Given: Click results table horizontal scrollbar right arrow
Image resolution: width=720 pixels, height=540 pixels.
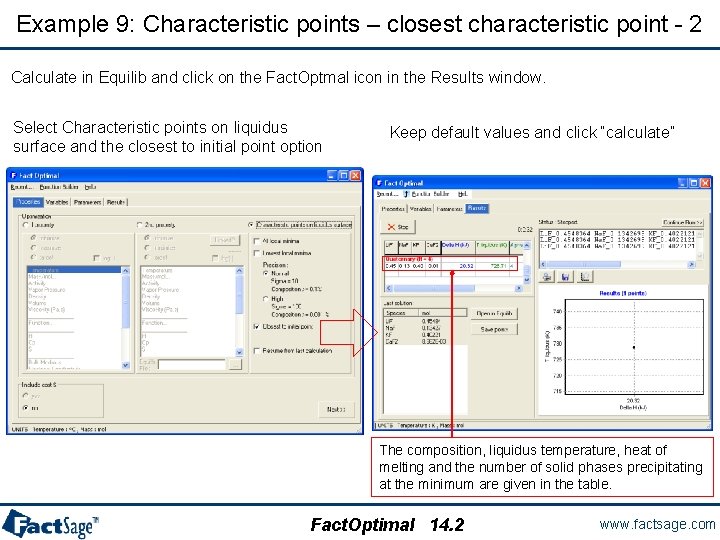Looking at the screenshot, I should pos(518,288).
